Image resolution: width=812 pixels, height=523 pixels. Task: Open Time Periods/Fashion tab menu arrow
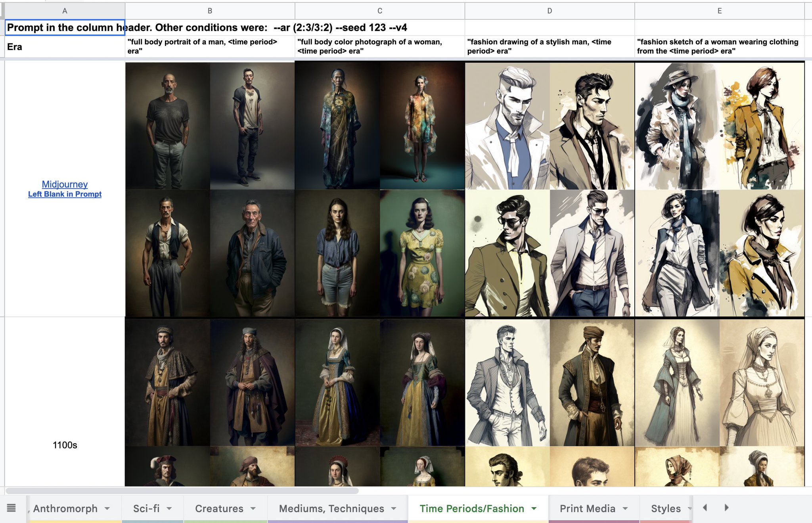coord(534,508)
